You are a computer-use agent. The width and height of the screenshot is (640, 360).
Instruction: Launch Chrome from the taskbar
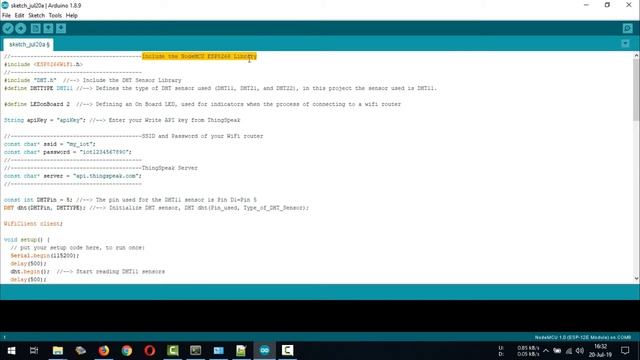(x=127, y=350)
